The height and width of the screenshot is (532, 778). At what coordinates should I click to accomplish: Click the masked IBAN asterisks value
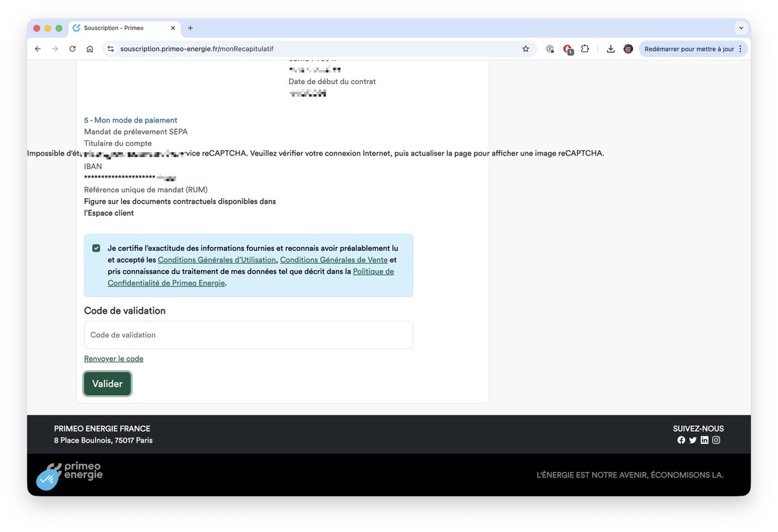point(120,178)
